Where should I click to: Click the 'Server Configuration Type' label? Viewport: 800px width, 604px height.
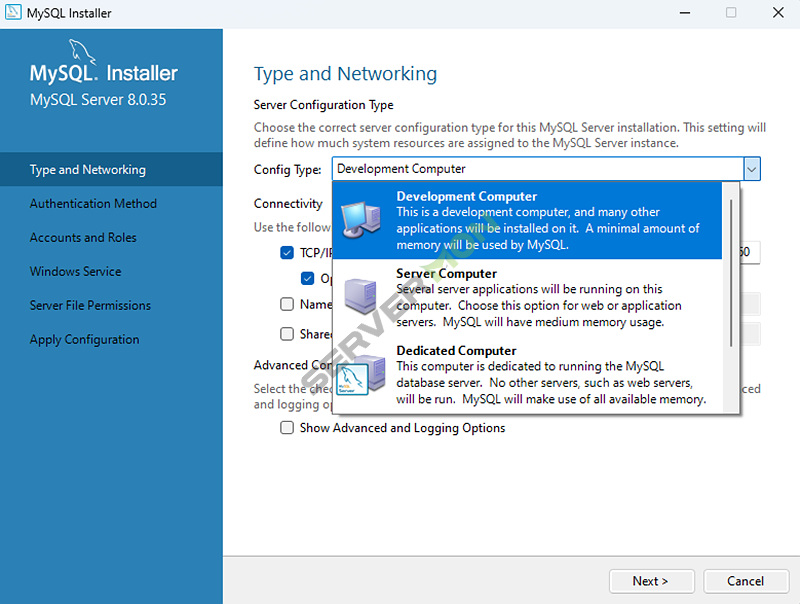click(323, 105)
